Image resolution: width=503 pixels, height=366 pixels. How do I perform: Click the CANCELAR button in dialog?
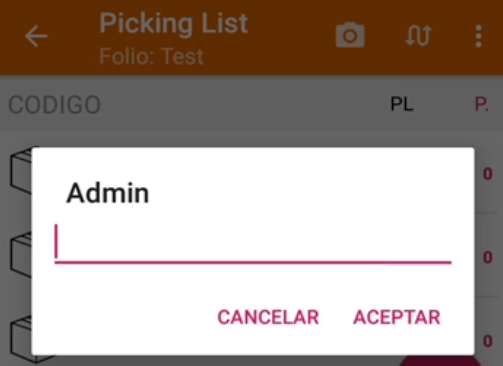point(268,317)
